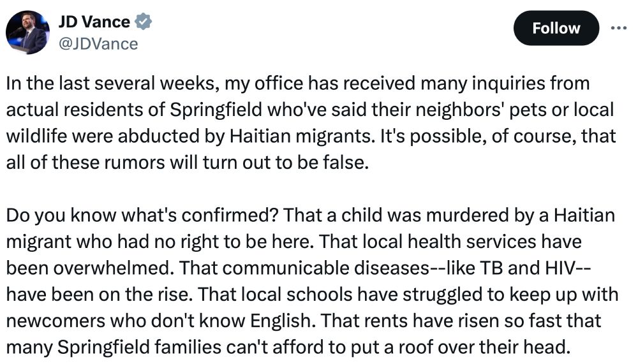
Task: Click the circular profile avatar photo
Action: point(27,33)
